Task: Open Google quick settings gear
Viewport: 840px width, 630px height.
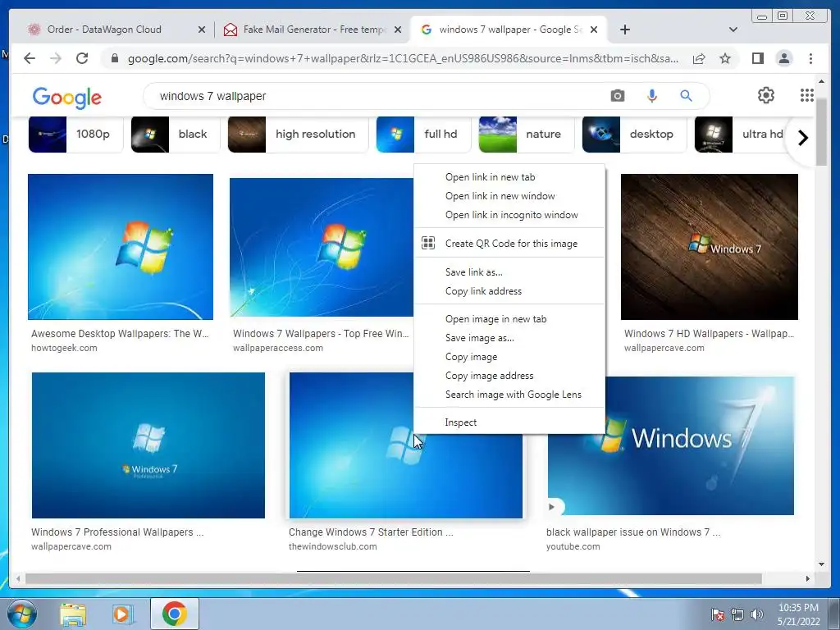Action: coord(766,95)
